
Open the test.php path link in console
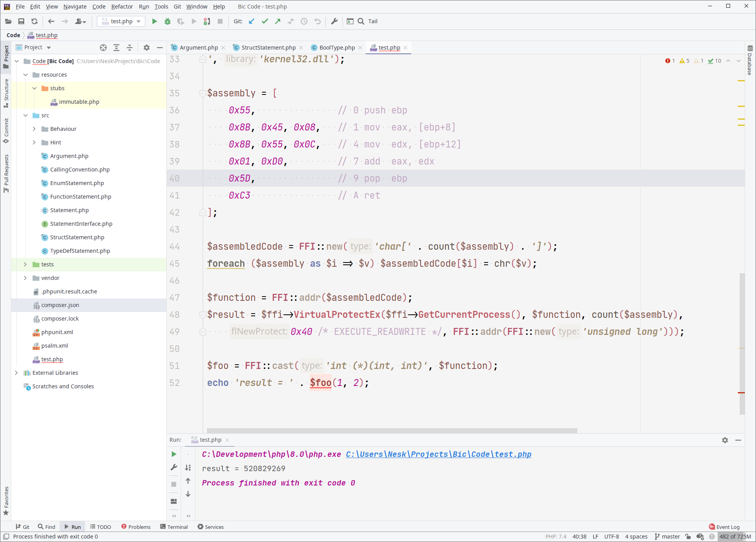point(438,454)
